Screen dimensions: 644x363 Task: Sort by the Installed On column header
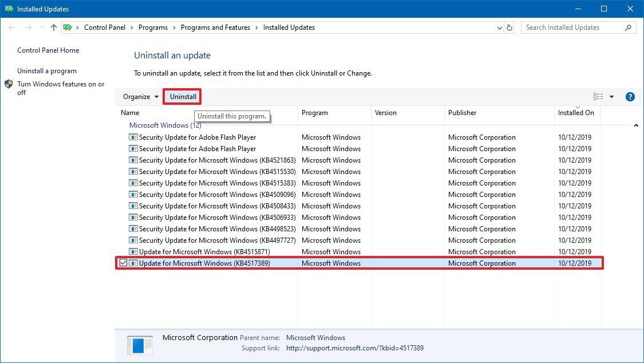click(576, 113)
